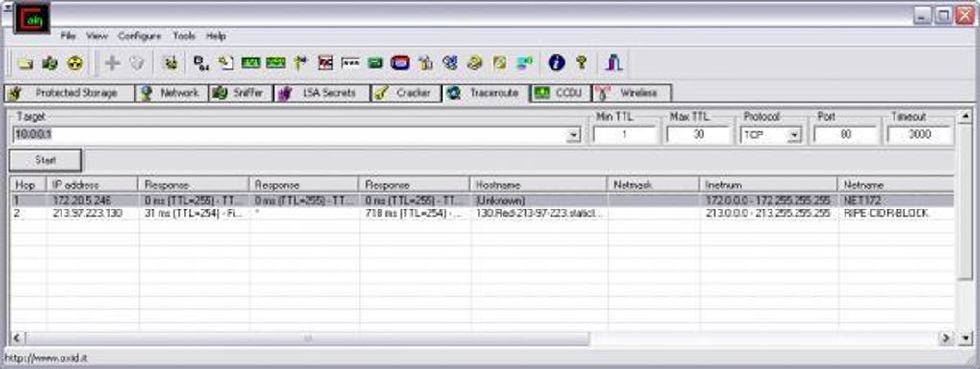Click the purple icon on LSA Secrets tab
This screenshot has height=369, width=980.
[285, 93]
